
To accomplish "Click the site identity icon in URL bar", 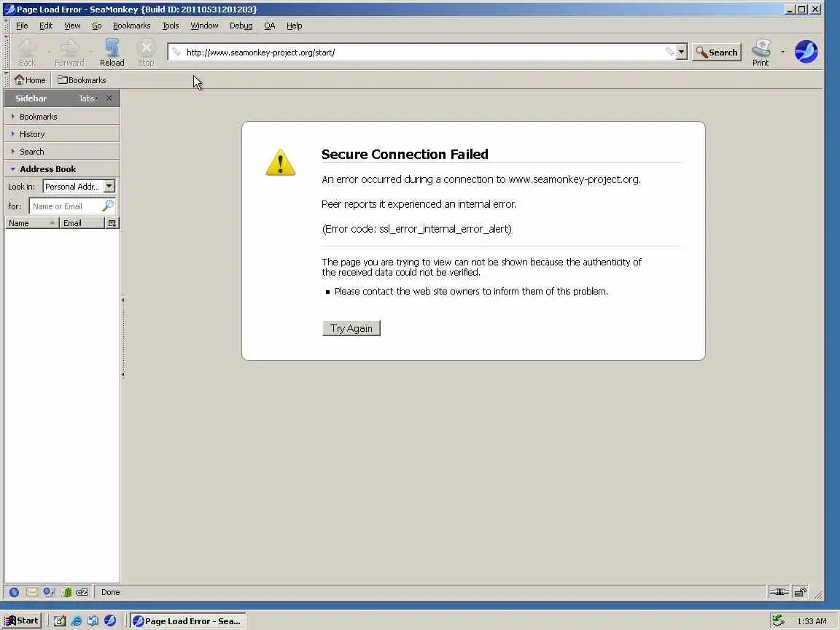I will 176,52.
